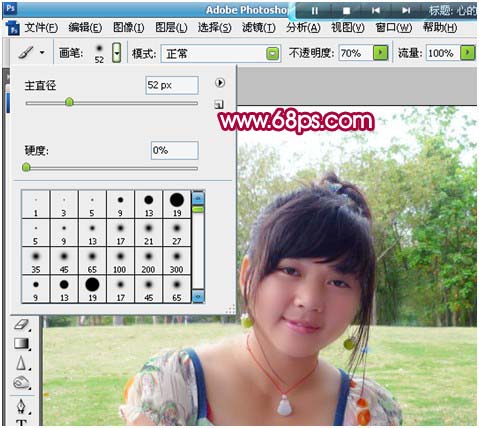Viewport: 479px width, 428px height.
Task: Create new preset from this brush
Action: click(219, 105)
